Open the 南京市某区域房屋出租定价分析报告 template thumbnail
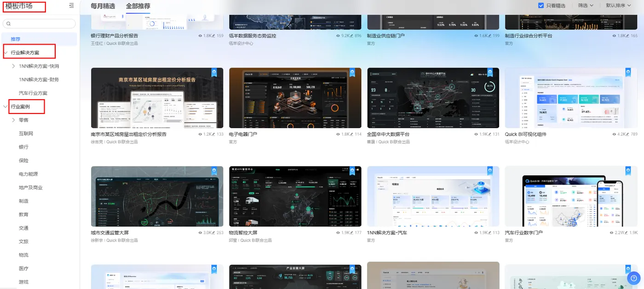Screen dimensions: 644x289 click(x=157, y=98)
